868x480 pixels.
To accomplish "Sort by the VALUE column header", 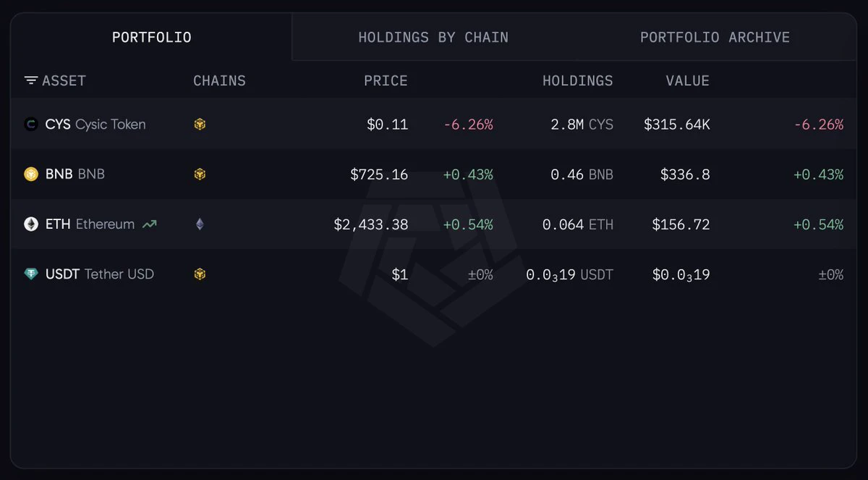I will click(x=688, y=81).
